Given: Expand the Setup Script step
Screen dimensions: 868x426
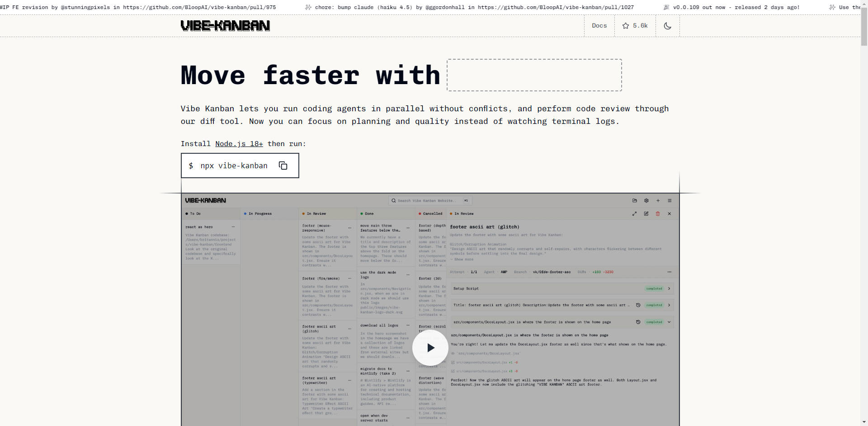Looking at the screenshot, I should pos(669,289).
